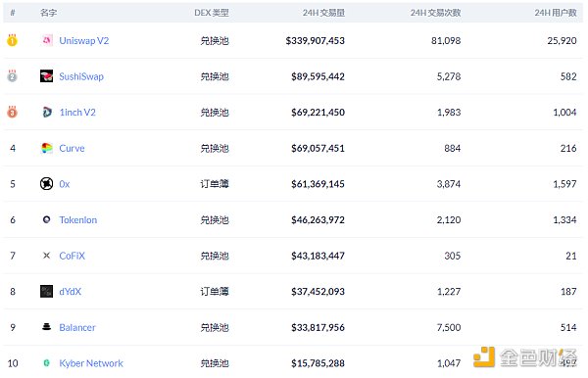The height and width of the screenshot is (378, 588).
Task: Open the SushiSwap link
Action: [x=81, y=76]
